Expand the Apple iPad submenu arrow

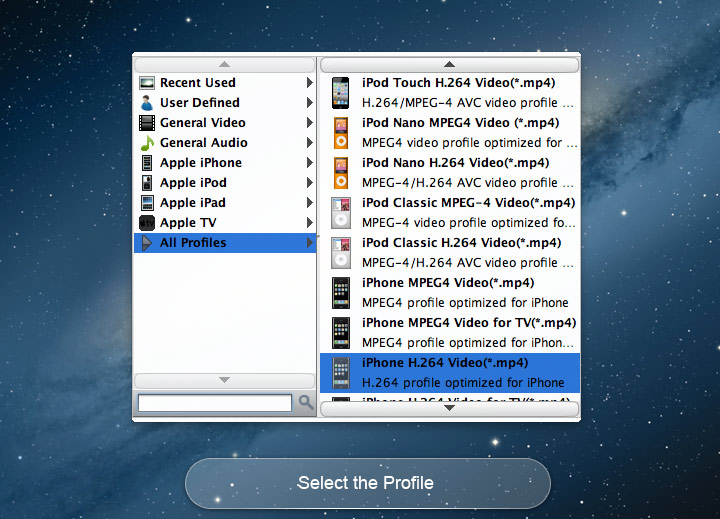pyautogui.click(x=309, y=203)
